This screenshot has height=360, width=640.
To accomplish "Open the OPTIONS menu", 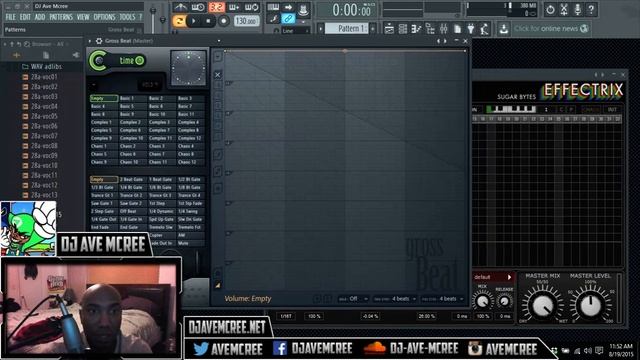I will click(104, 17).
